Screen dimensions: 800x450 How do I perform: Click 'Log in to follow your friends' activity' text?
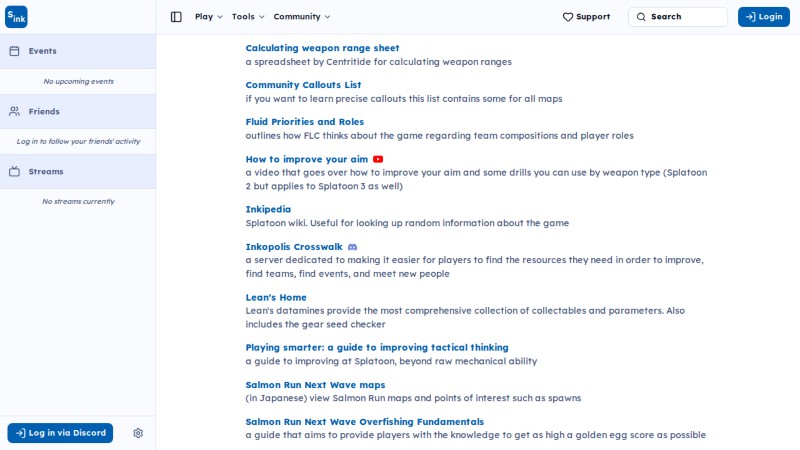[79, 141]
